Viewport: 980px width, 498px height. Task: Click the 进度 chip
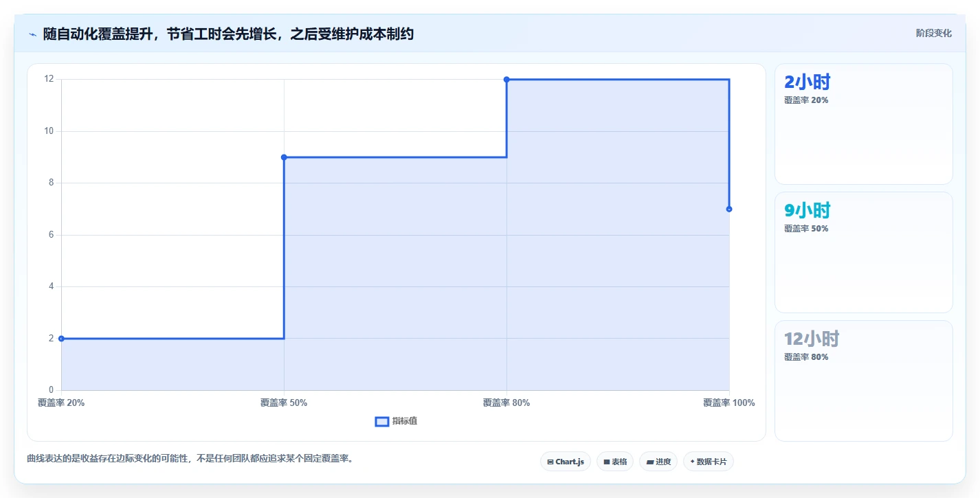pos(658,462)
